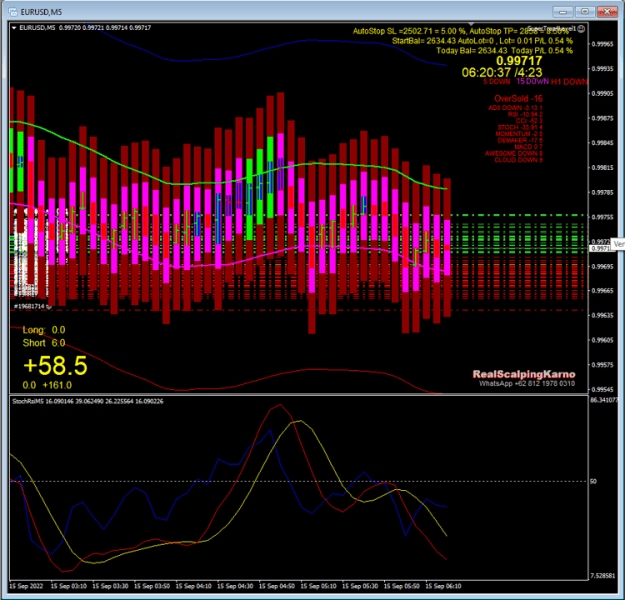
Task: Click the 15 Sep 05:30 time label
Action: coord(360,586)
